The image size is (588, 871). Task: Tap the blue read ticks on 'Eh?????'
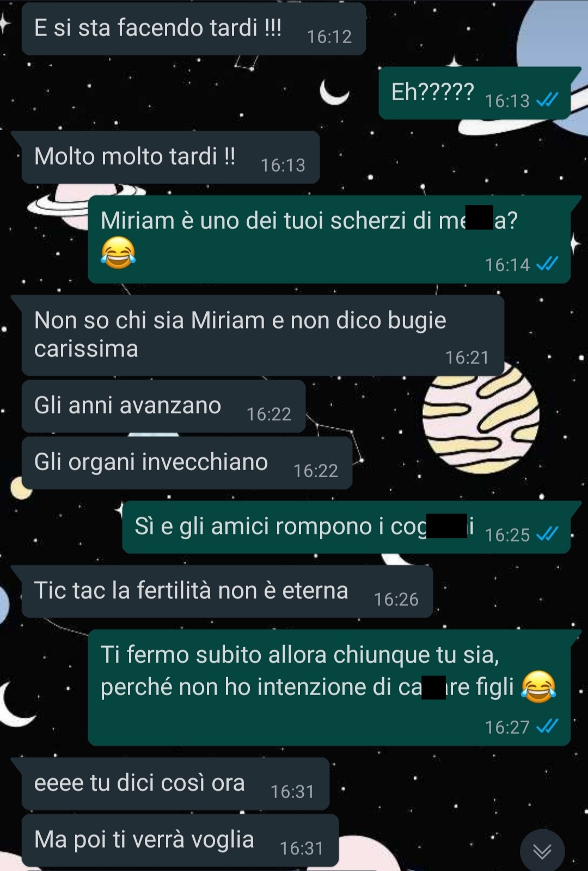[x=547, y=100]
